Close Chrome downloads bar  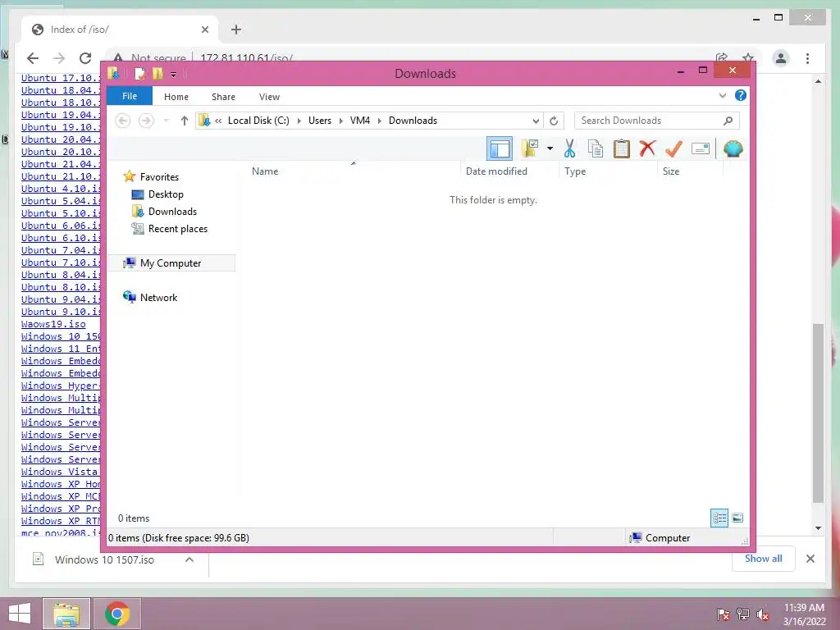(810, 559)
